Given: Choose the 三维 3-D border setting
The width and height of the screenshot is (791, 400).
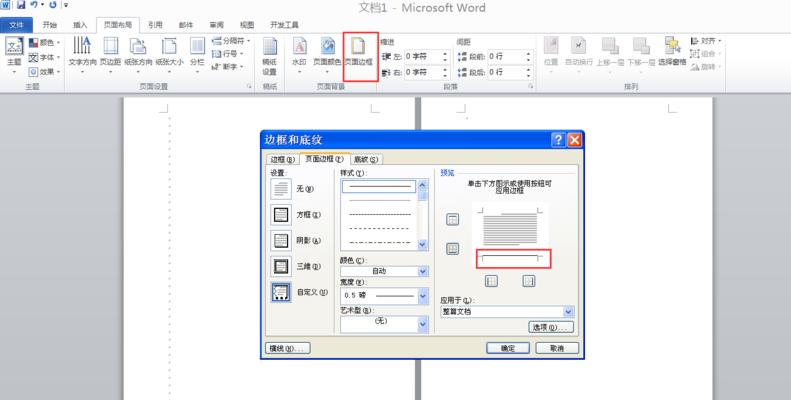Looking at the screenshot, I should [281, 266].
